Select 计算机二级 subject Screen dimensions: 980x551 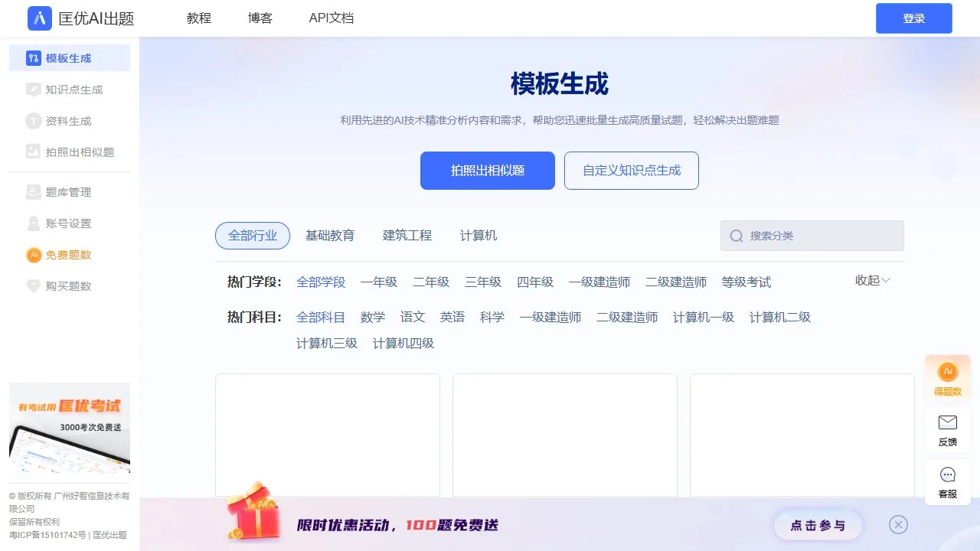pos(780,317)
